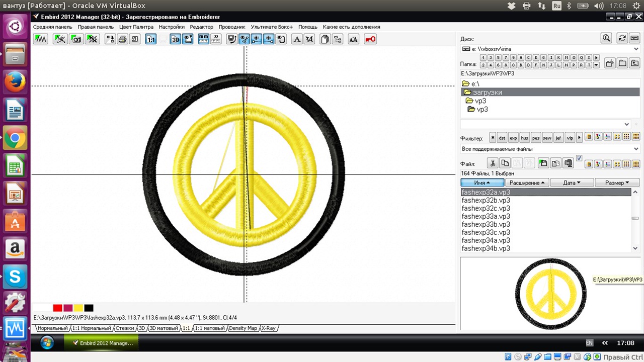The width and height of the screenshot is (644, 362).
Task: Switch units to millimeters with the mm ruler button
Action: coord(204,39)
